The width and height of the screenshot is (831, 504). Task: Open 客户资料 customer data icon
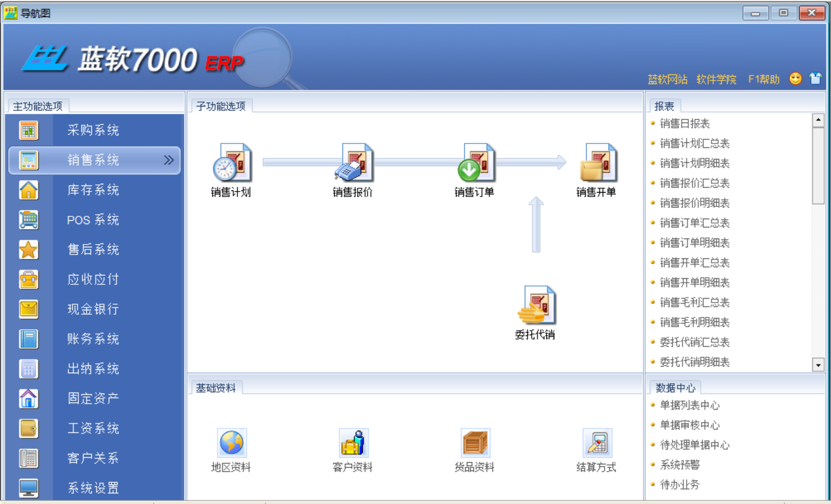point(353,443)
